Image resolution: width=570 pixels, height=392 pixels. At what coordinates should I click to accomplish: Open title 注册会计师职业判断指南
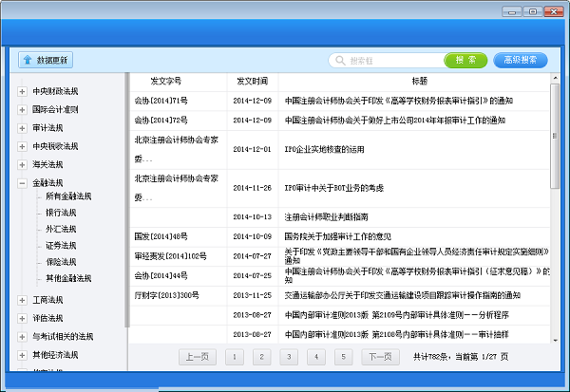(326, 217)
